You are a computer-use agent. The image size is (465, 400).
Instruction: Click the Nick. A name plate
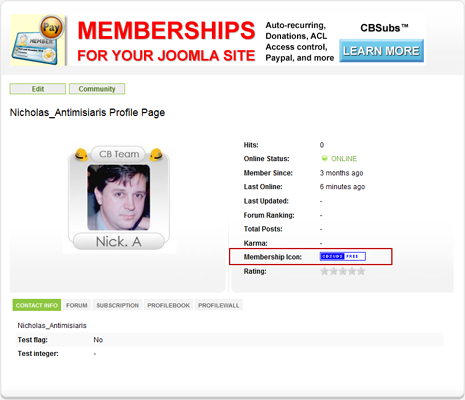tap(119, 242)
